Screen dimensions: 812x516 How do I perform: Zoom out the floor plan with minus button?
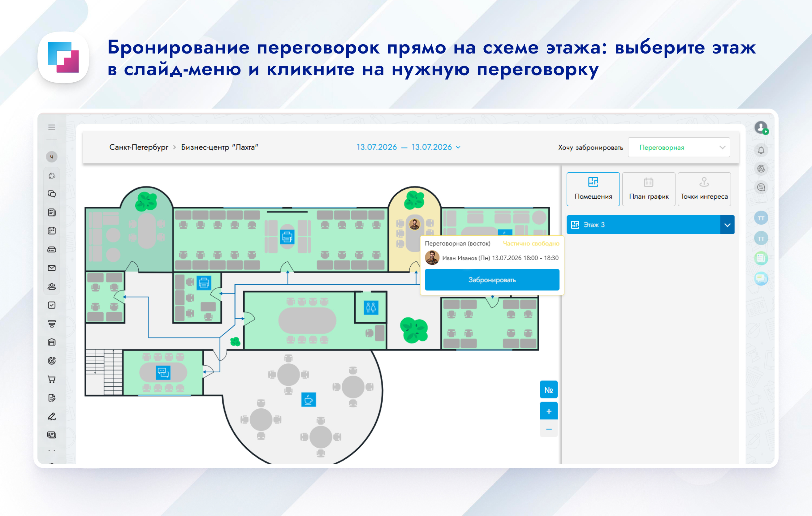[x=549, y=429]
